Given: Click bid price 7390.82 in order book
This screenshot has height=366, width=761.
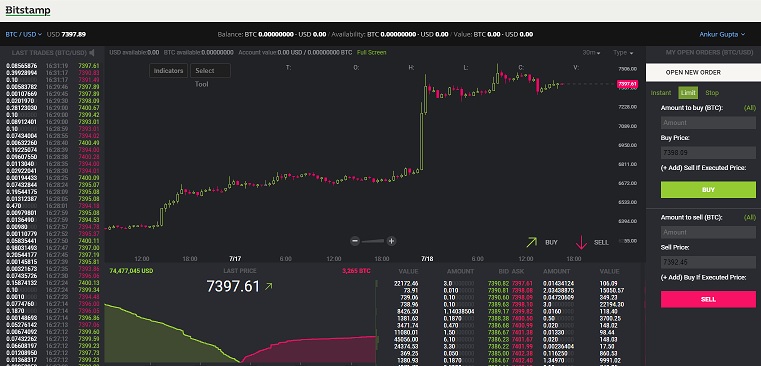Looking at the screenshot, I should click(x=498, y=283).
